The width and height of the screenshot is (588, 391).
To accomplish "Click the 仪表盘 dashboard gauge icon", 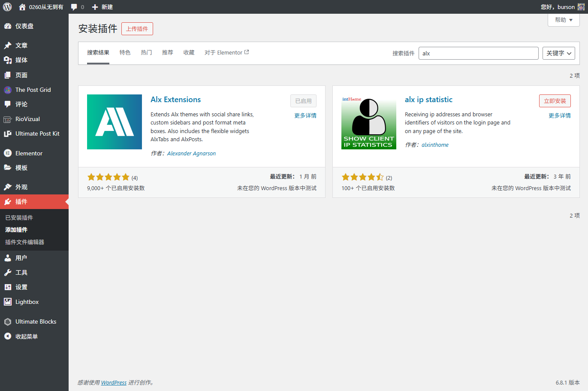I will pyautogui.click(x=8, y=26).
